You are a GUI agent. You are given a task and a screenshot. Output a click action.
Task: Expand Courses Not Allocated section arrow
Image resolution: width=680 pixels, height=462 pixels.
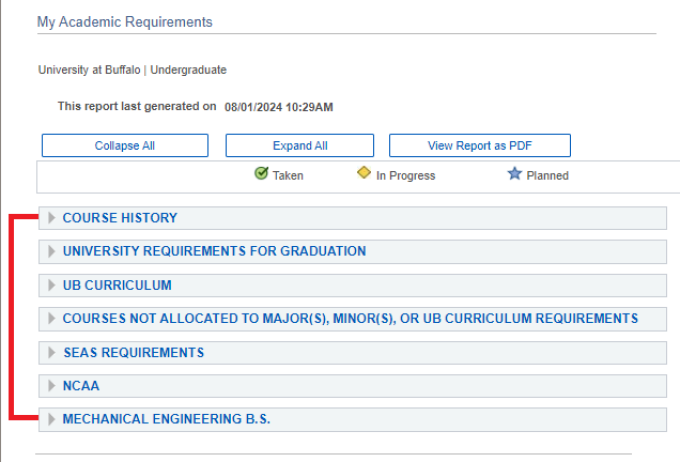click(x=52, y=319)
